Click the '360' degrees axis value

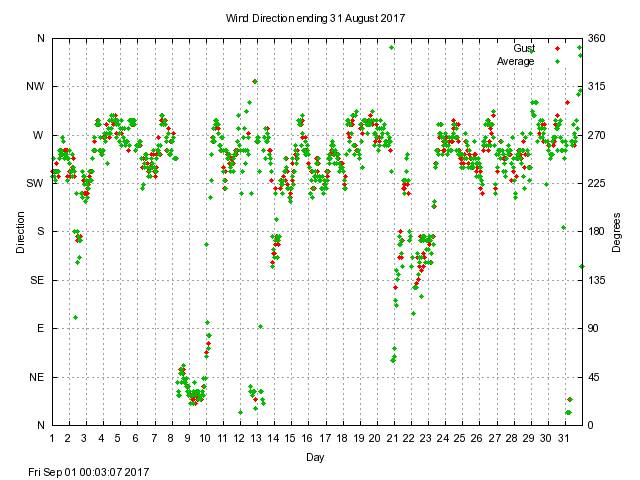coord(596,38)
